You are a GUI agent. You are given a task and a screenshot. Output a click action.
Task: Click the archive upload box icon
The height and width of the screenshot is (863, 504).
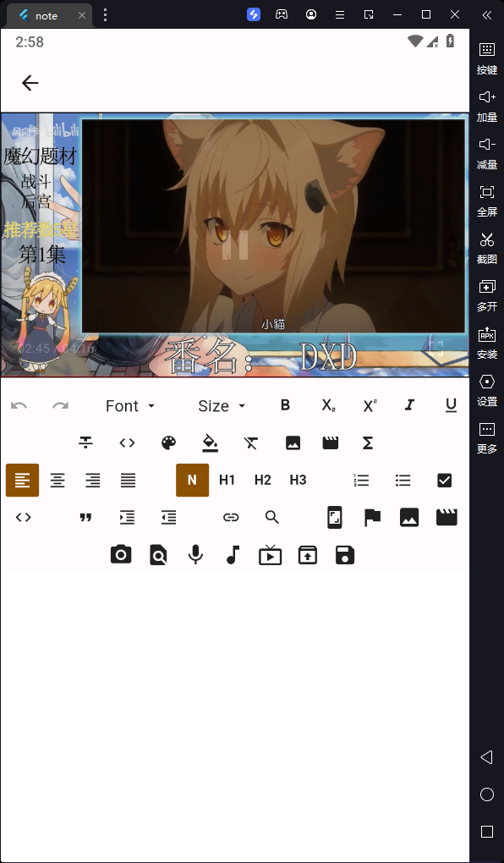coord(308,555)
